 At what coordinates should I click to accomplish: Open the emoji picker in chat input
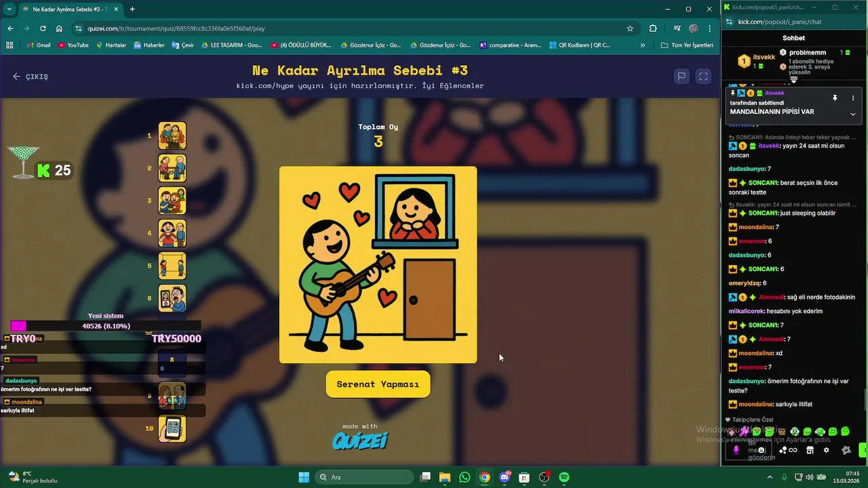[x=762, y=450]
